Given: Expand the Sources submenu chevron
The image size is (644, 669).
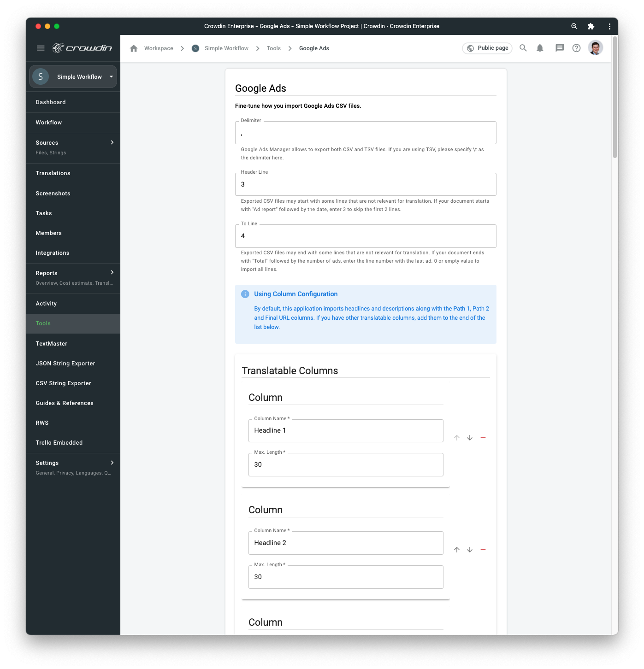Looking at the screenshot, I should coord(112,142).
